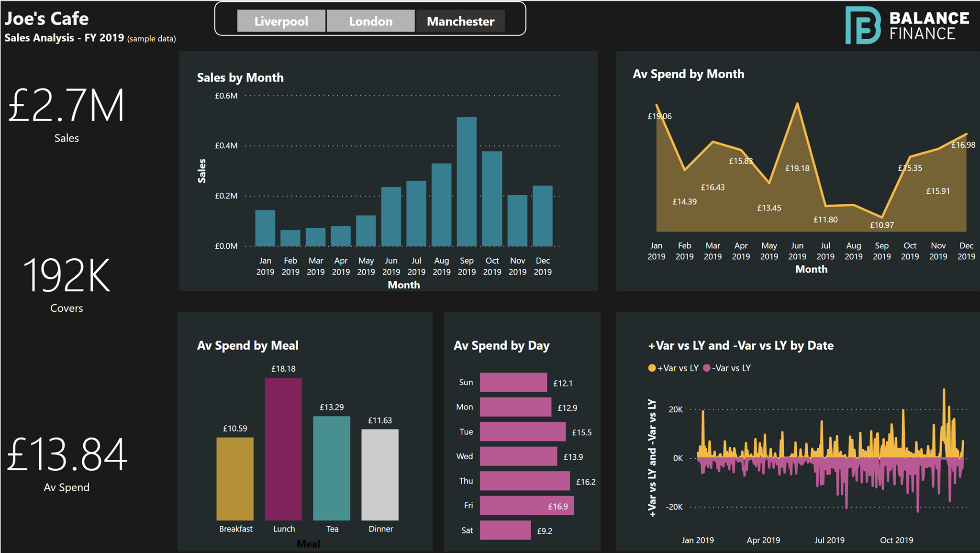Select the Thu bar in Av Spend by Day

pyautogui.click(x=525, y=481)
